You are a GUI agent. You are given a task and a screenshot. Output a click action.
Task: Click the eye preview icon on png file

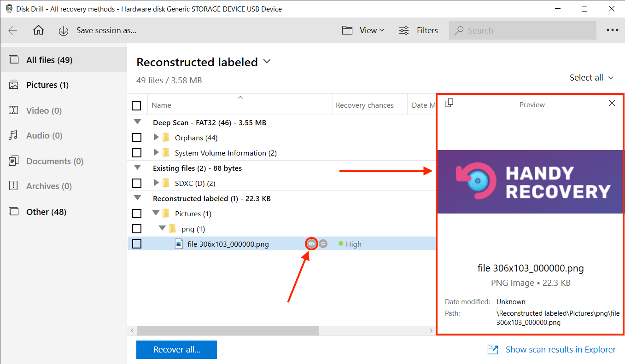(312, 244)
